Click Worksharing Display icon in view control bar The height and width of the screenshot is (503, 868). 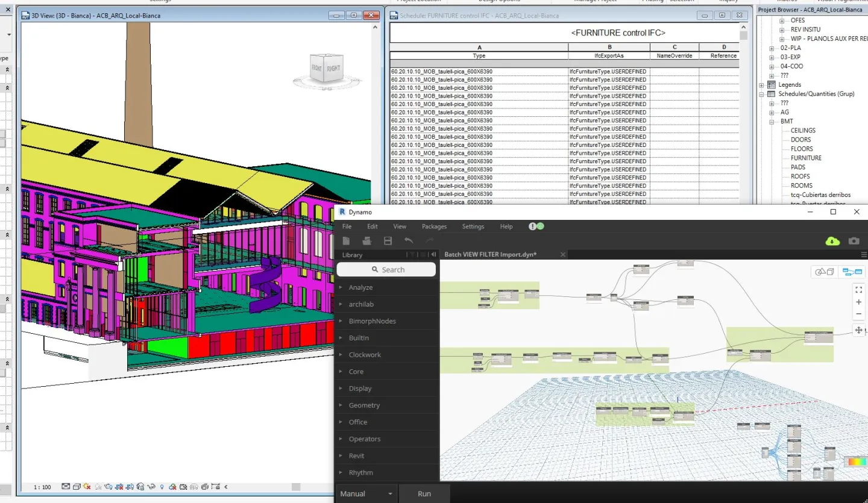click(x=172, y=487)
